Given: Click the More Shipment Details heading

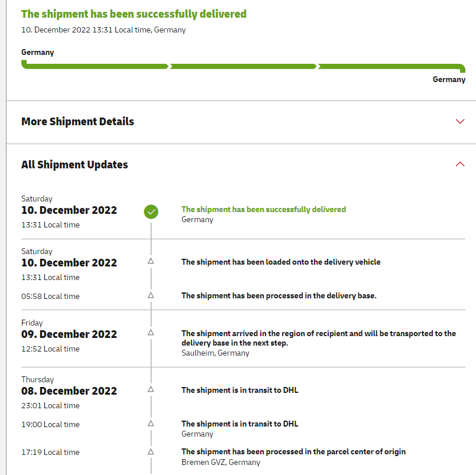Looking at the screenshot, I should [x=77, y=122].
